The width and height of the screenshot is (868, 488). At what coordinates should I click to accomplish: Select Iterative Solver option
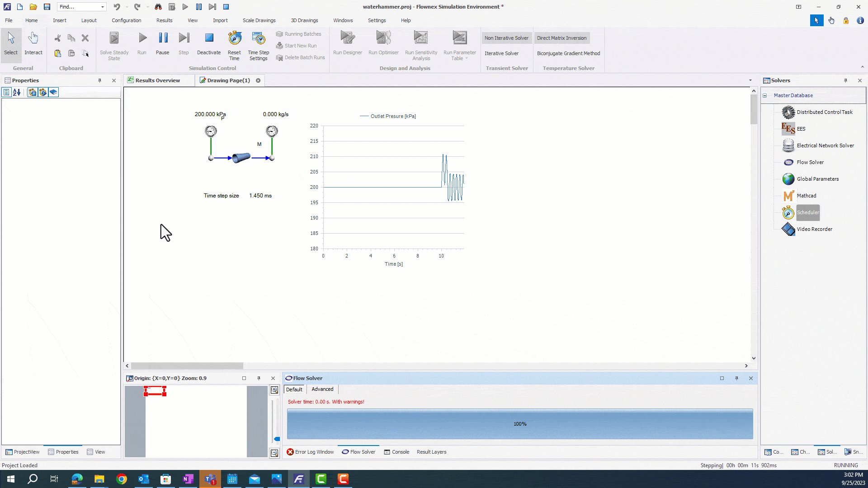(x=501, y=53)
